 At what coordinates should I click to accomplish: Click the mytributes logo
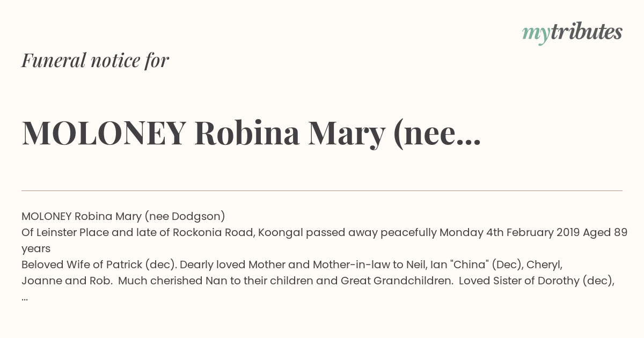tap(572, 33)
